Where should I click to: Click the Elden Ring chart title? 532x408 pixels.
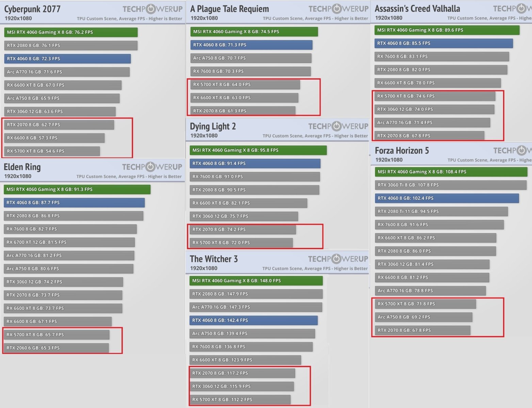click(22, 167)
